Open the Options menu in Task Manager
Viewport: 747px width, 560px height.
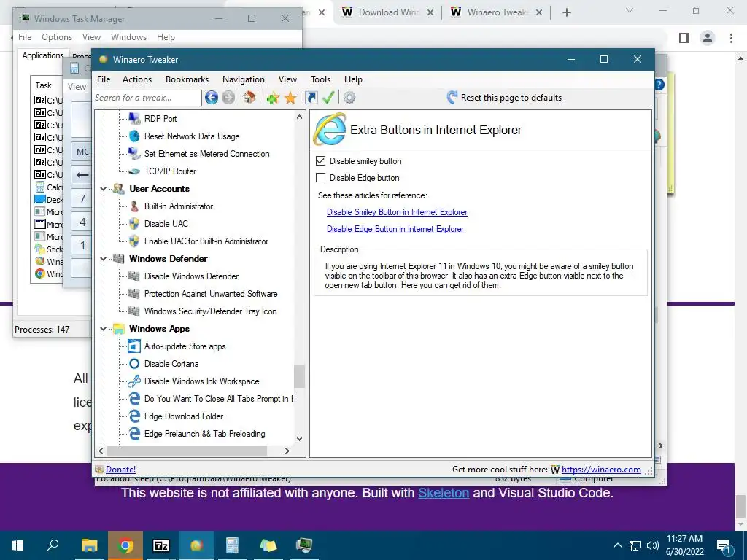click(57, 37)
